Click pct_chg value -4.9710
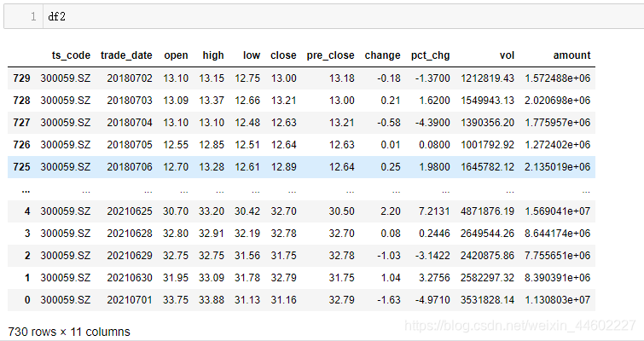This screenshot has height=341, width=644. pyautogui.click(x=432, y=299)
